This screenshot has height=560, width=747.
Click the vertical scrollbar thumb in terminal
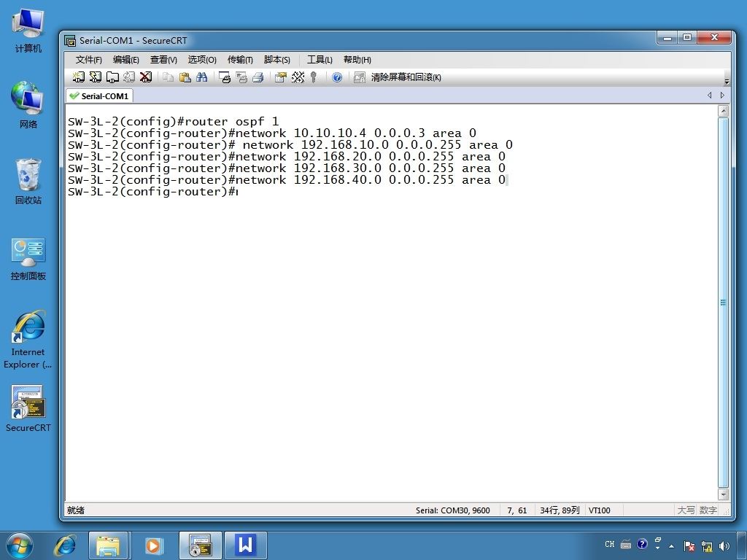pos(723,303)
